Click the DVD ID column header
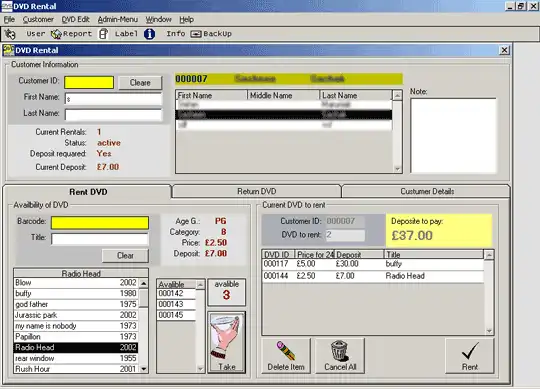This screenshot has width=540, height=389. point(278,255)
